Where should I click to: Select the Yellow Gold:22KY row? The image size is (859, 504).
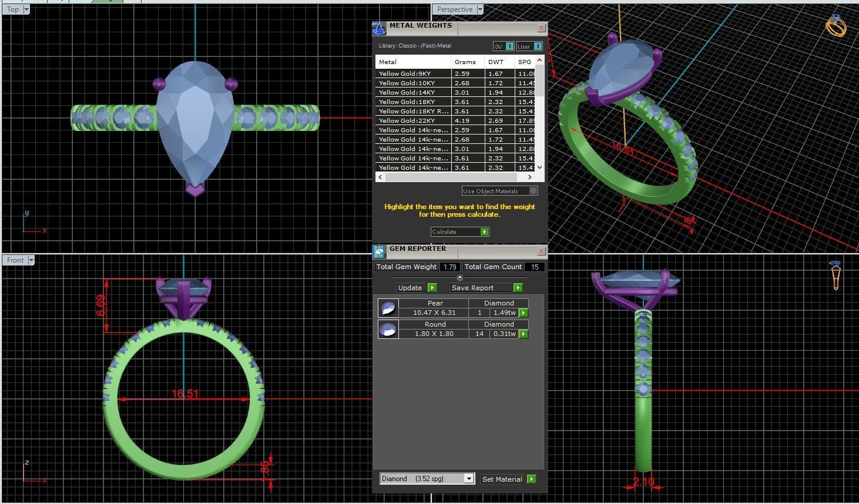coord(455,120)
